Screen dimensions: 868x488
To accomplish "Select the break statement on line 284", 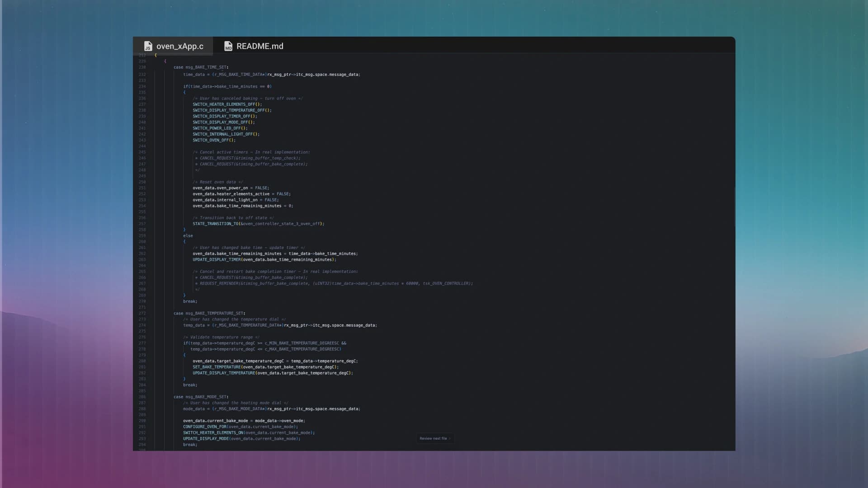I will point(189,385).
